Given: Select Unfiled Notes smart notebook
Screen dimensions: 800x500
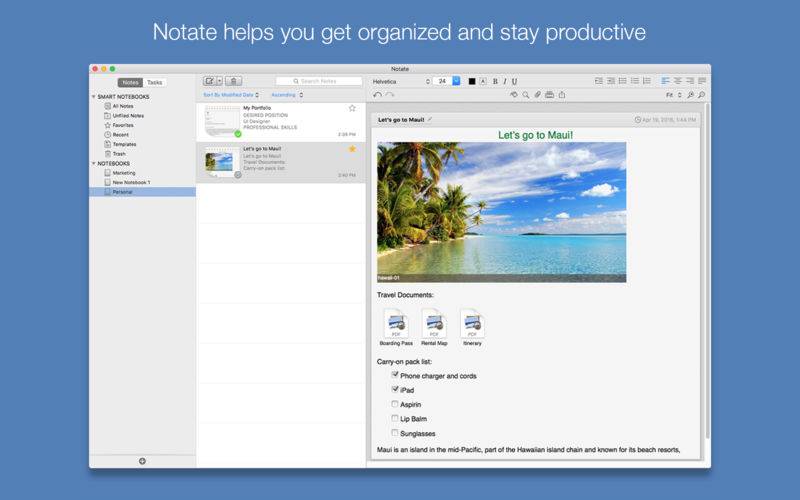Looking at the screenshot, I should [124, 116].
